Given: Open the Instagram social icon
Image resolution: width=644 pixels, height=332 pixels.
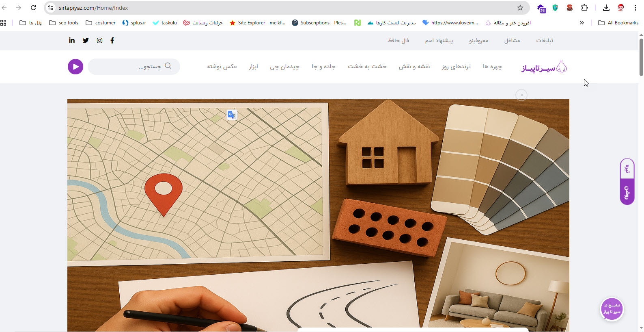Looking at the screenshot, I should coord(99,40).
